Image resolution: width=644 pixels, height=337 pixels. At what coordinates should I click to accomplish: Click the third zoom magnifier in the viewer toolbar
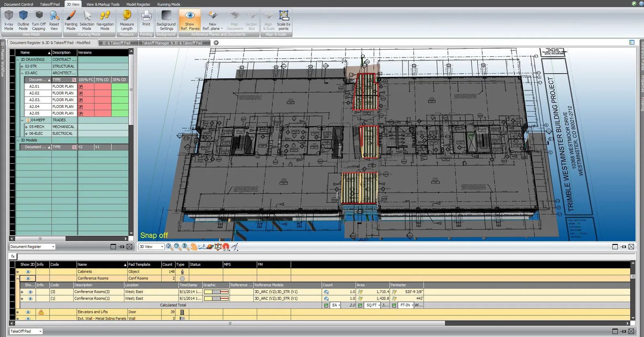point(186,247)
